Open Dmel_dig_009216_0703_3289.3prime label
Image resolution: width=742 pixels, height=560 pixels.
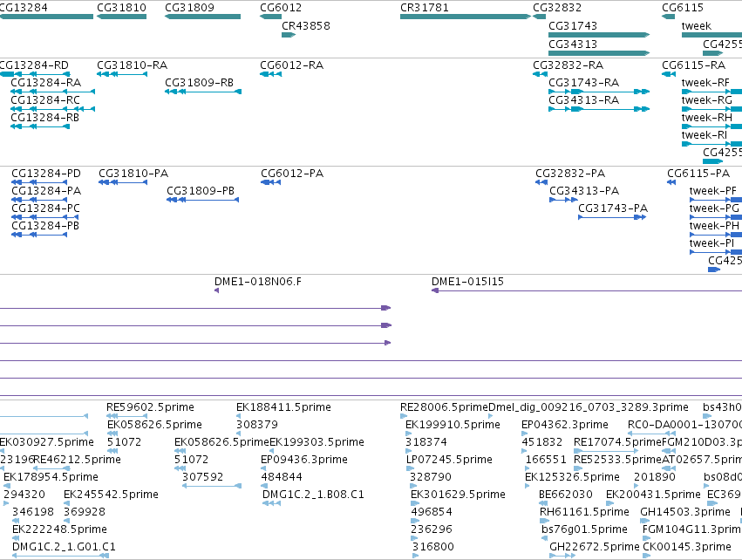click(589, 407)
